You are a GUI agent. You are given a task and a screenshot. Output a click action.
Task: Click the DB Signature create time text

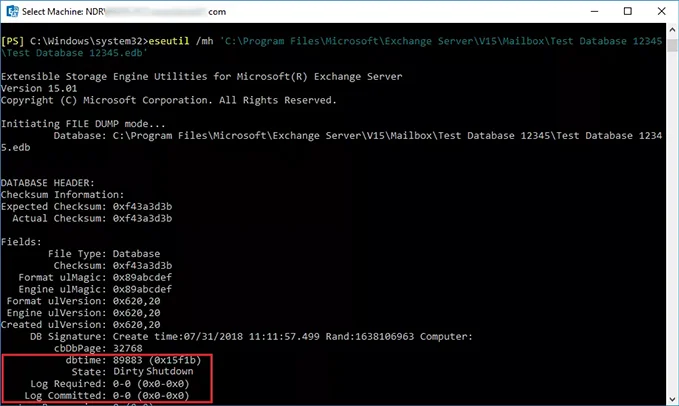point(216,336)
